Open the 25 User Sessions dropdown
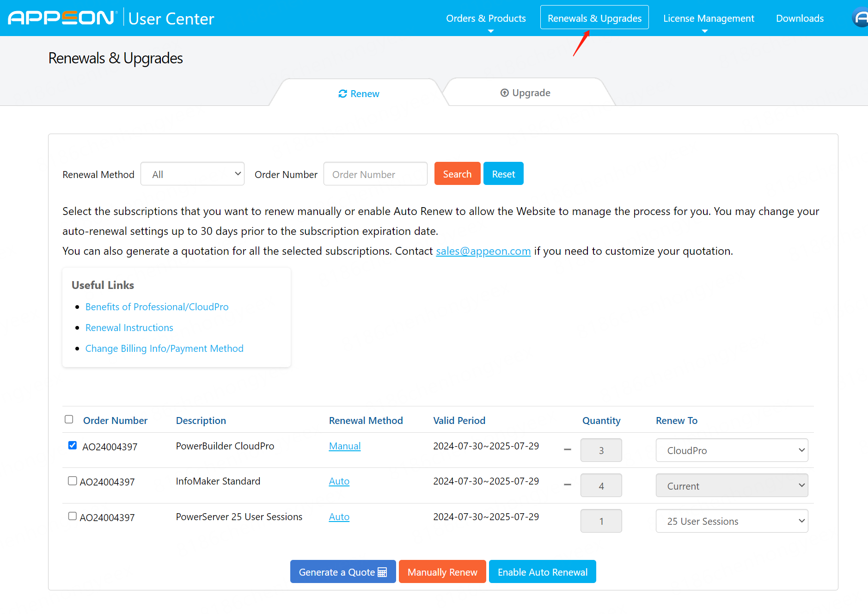Image resolution: width=868 pixels, height=614 pixels. pos(732,521)
